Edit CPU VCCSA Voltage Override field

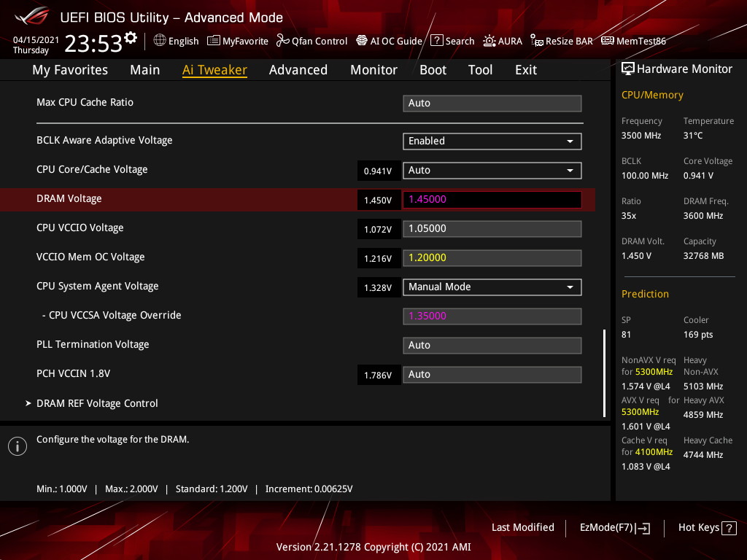[x=492, y=316]
